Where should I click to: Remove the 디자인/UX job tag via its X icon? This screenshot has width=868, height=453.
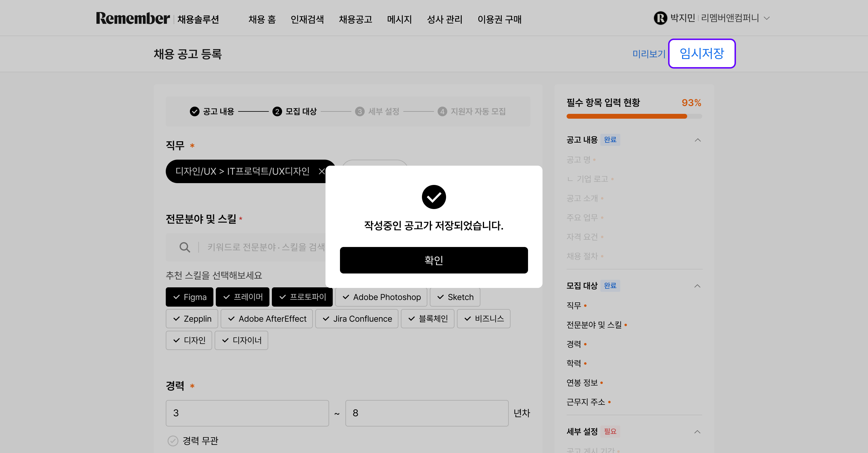point(322,171)
